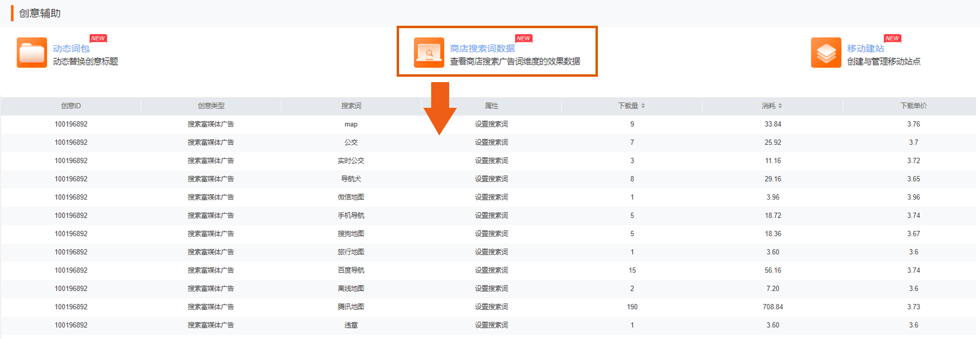Click the 708.84 消耗 value
Viewport: 980px width, 339px height.
(x=772, y=307)
